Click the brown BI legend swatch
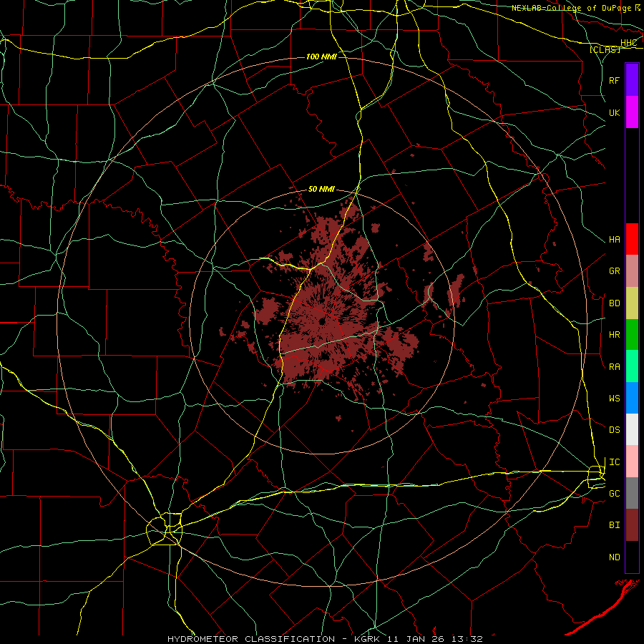 pyautogui.click(x=632, y=525)
